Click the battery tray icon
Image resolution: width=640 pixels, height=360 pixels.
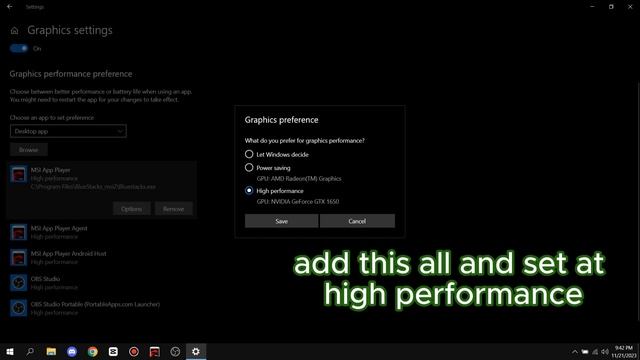(585, 352)
